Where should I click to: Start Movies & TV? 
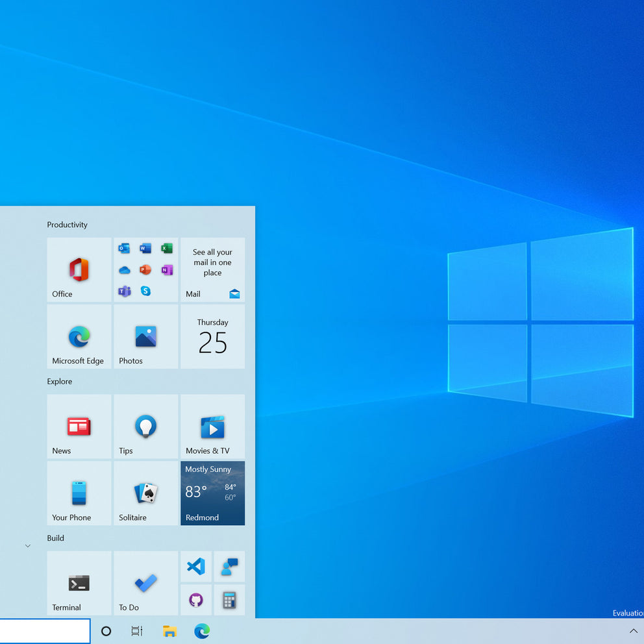coord(212,427)
